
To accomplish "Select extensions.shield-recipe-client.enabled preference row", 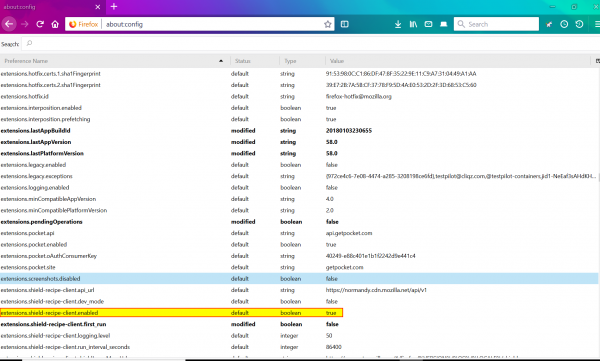I will [x=171, y=313].
